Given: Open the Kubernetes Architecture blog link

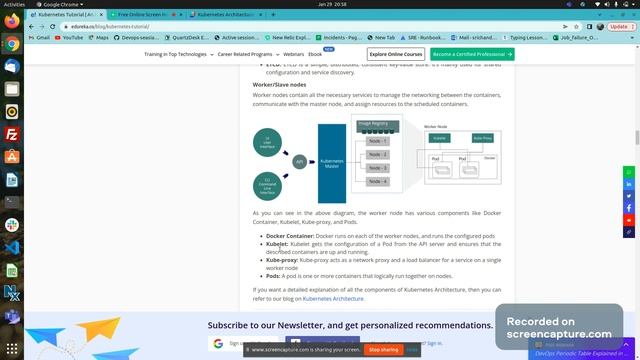Looking at the screenshot, I should point(333,299).
